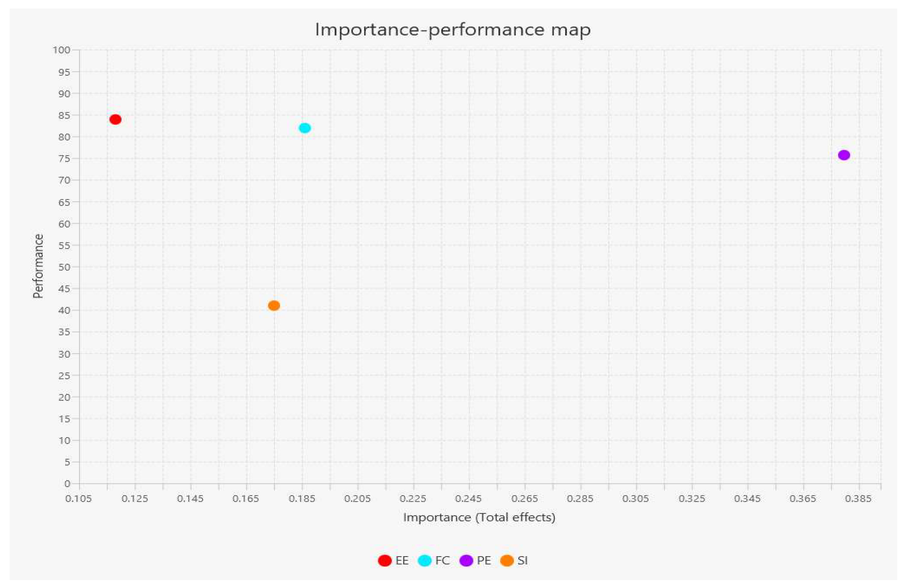Viewport: 906px width, 588px height.
Task: Click the orange SI legend swatch
Action: pyautogui.click(x=507, y=561)
